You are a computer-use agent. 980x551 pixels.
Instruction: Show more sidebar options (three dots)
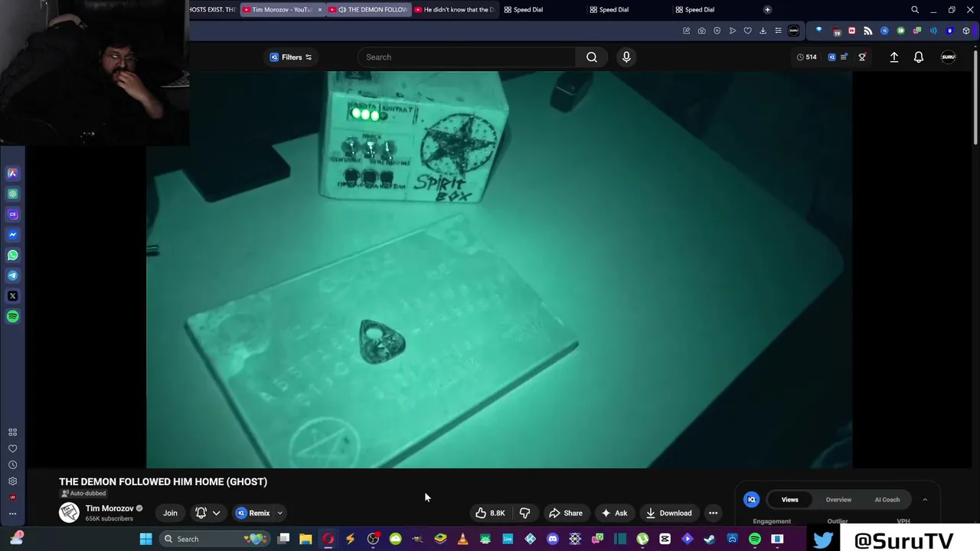[12, 514]
